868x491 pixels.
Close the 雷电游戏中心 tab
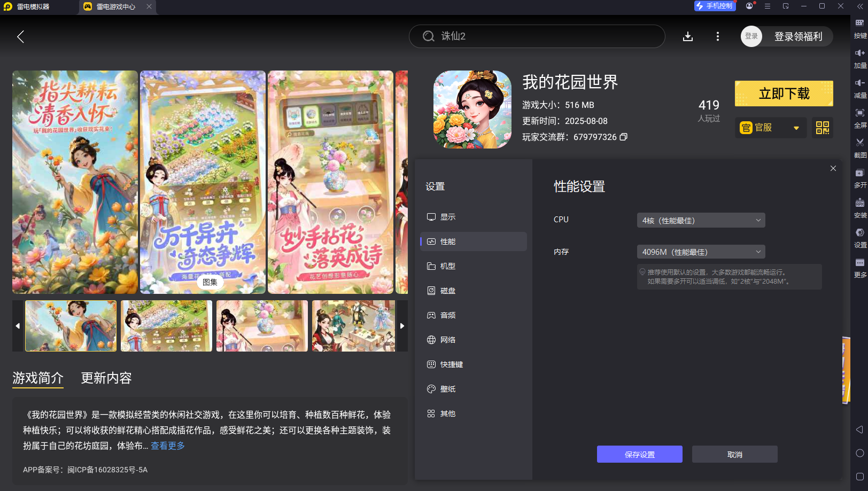pos(149,6)
